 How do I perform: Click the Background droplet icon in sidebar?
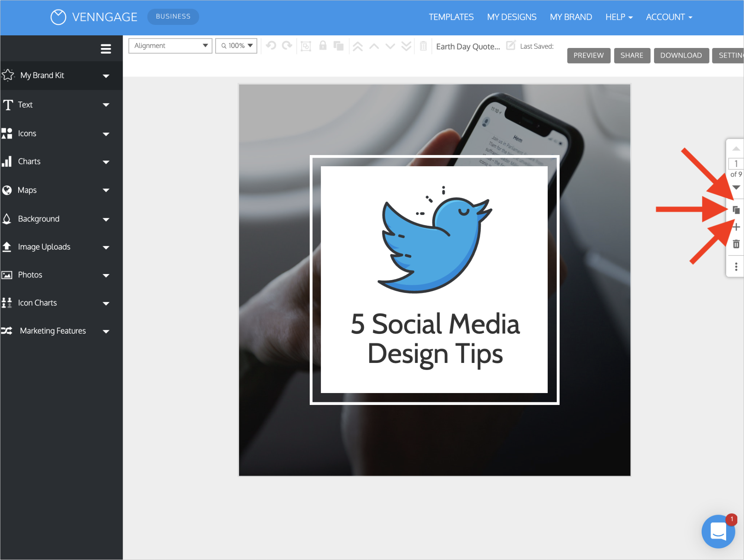(x=7, y=219)
